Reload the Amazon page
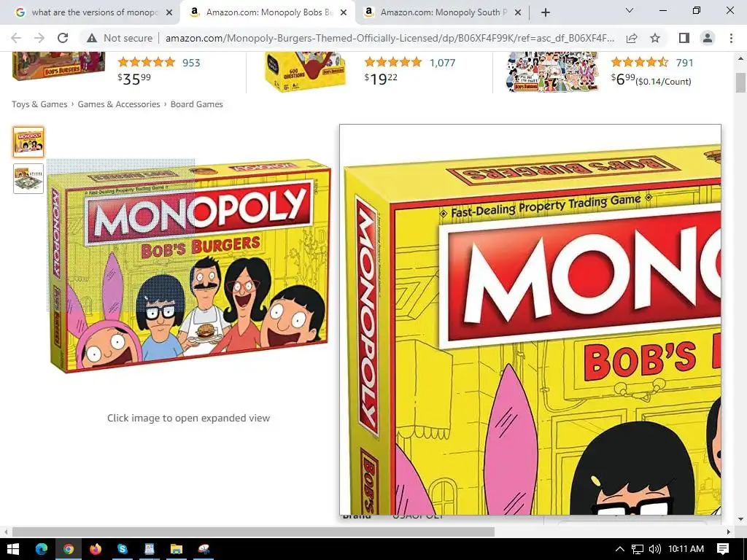The width and height of the screenshot is (747, 560). (63, 38)
